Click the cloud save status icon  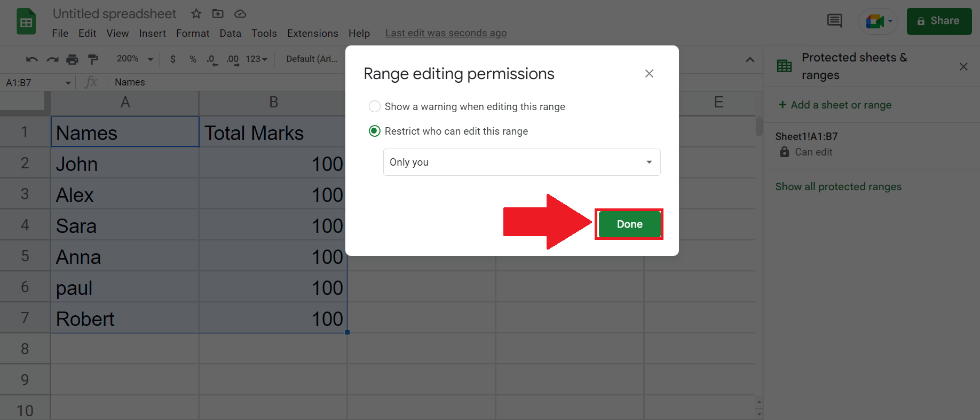point(240,14)
